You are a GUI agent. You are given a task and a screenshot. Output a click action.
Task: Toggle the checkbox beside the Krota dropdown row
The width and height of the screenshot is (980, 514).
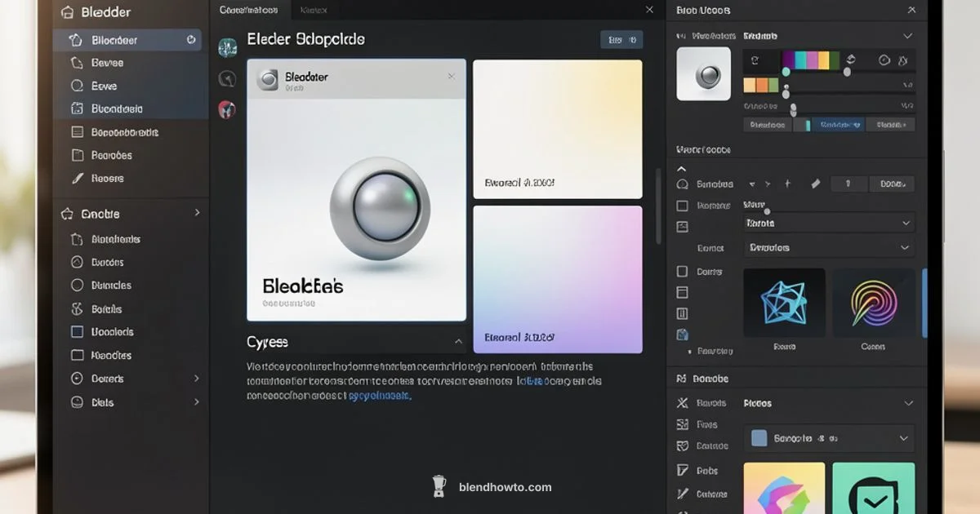point(682,206)
